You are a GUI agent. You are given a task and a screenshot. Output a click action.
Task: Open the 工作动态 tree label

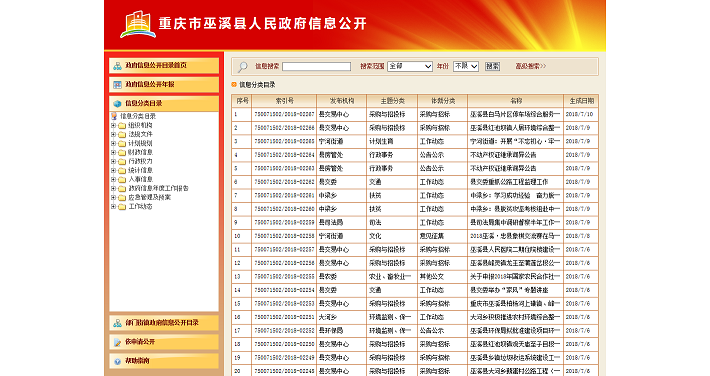pos(140,207)
